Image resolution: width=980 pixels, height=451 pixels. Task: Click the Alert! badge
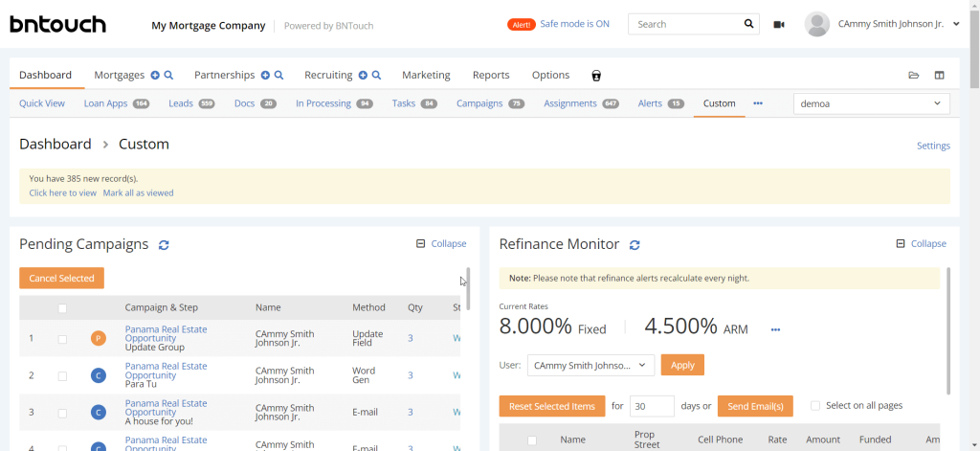(x=522, y=25)
